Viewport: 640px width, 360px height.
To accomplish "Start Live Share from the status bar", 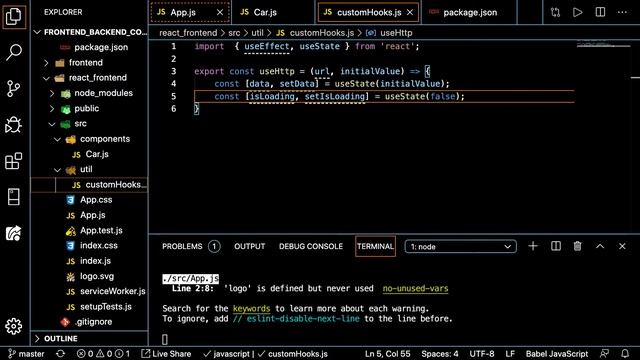I will (166, 354).
